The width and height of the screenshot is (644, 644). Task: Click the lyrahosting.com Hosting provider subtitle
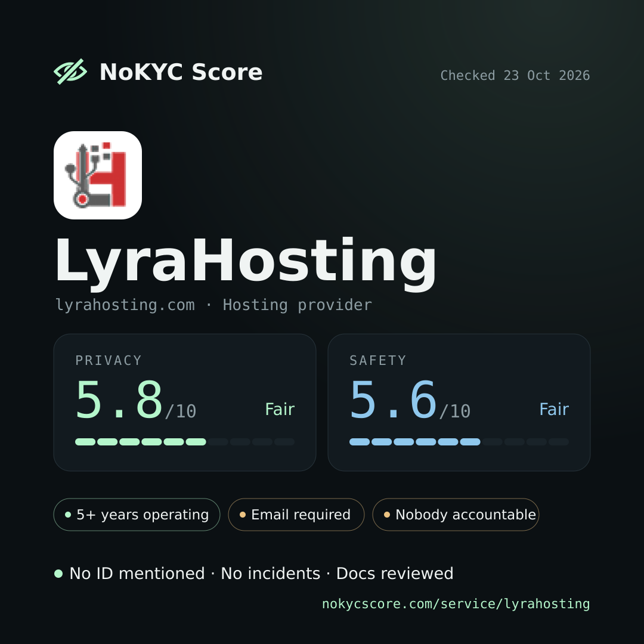pos(213,305)
